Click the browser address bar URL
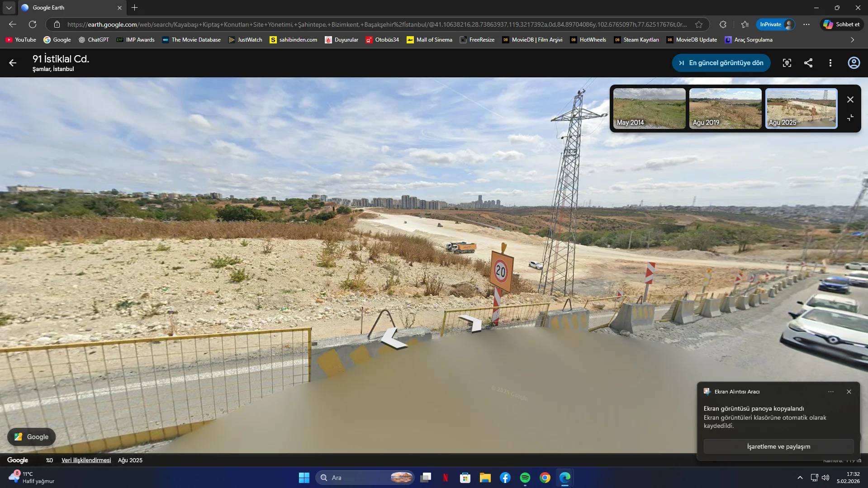Viewport: 868px width, 488px height. (x=375, y=24)
